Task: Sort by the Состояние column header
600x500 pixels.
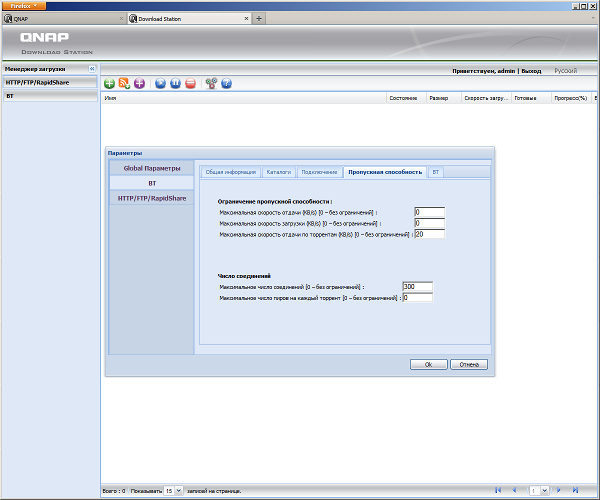Action: pos(406,98)
